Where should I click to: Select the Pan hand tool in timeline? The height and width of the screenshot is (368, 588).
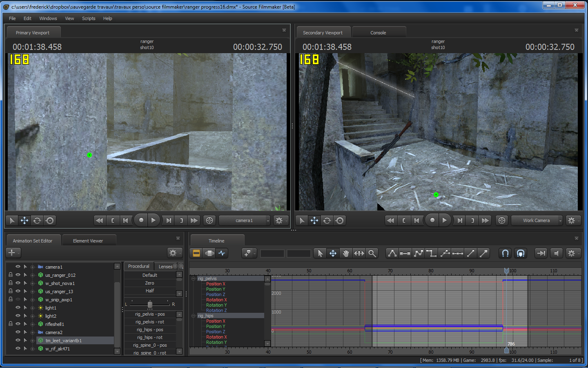[x=346, y=254]
